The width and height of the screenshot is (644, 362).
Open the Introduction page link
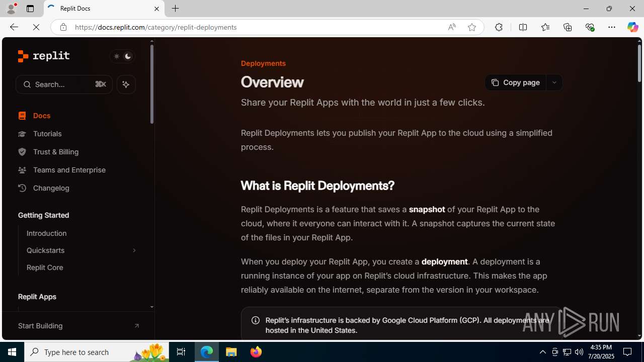[46, 233]
